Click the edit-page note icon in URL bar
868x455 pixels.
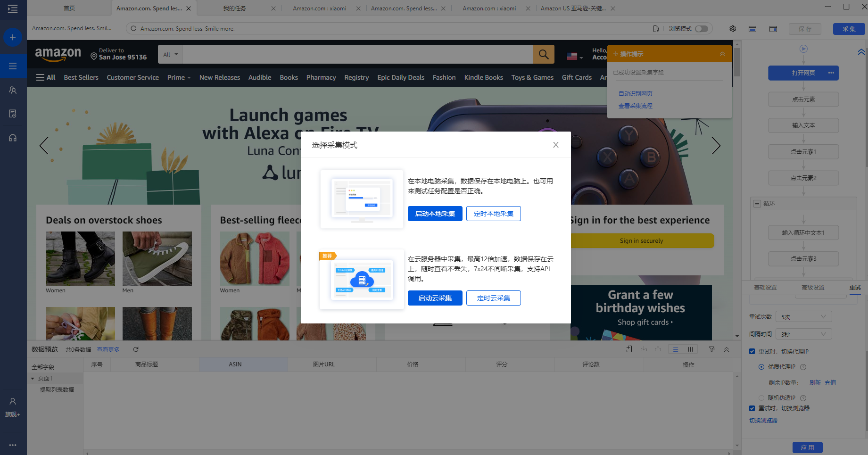[656, 29]
